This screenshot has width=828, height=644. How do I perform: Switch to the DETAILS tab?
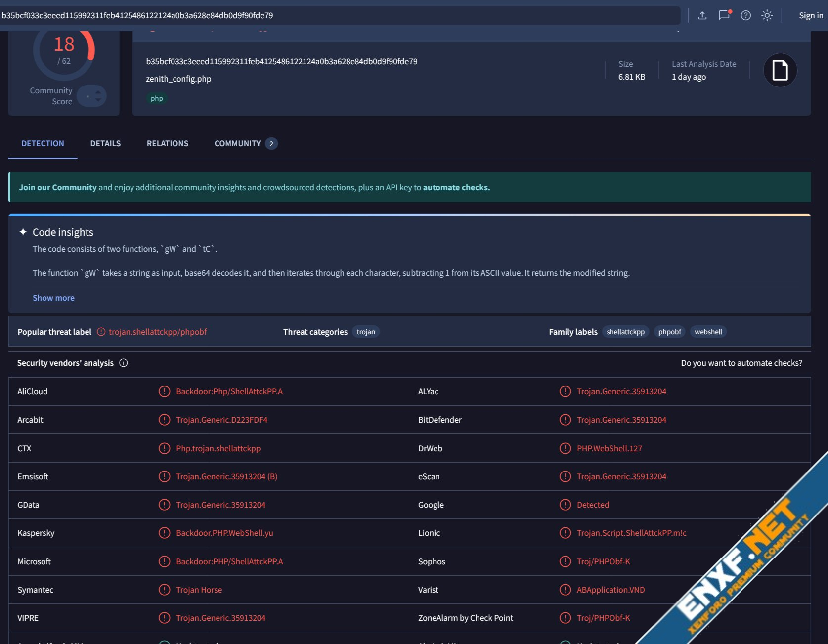pyautogui.click(x=105, y=143)
